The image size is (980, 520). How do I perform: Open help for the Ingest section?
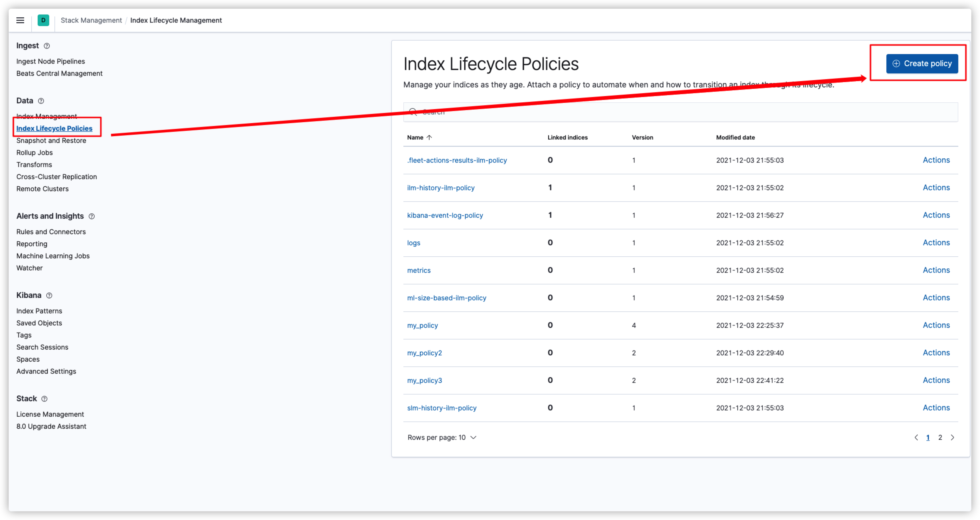[x=47, y=46]
